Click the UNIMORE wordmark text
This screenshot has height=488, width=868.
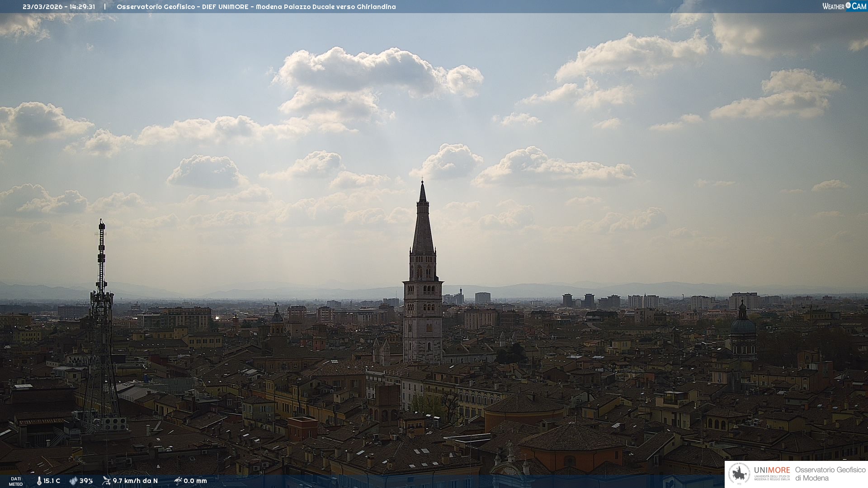click(x=772, y=470)
